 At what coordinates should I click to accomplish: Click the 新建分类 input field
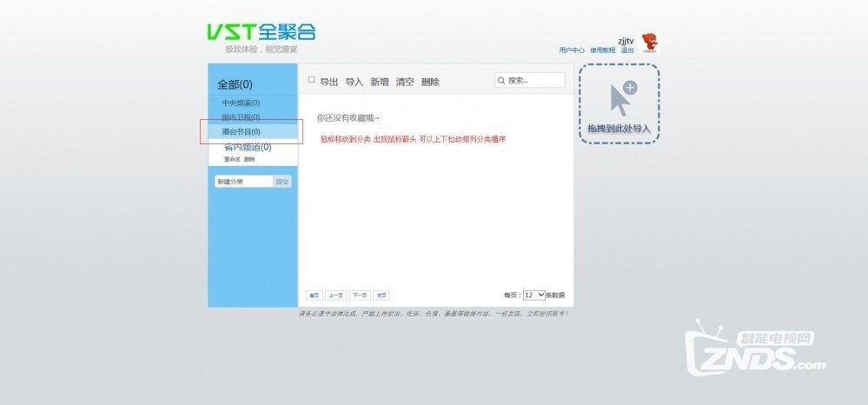243,182
